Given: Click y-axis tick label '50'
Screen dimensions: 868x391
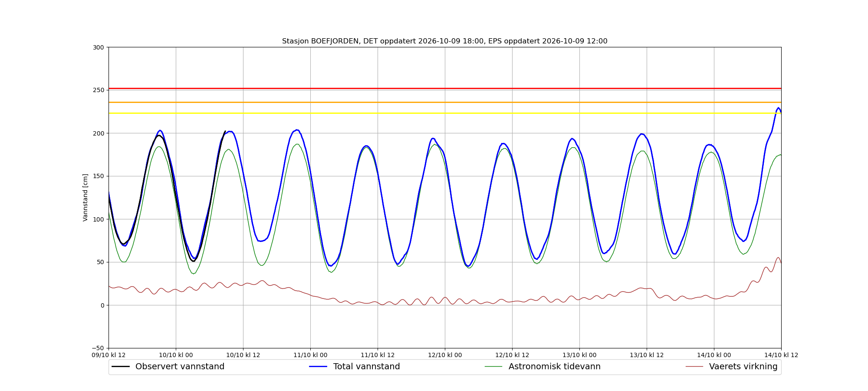Looking at the screenshot, I should 101,262.
